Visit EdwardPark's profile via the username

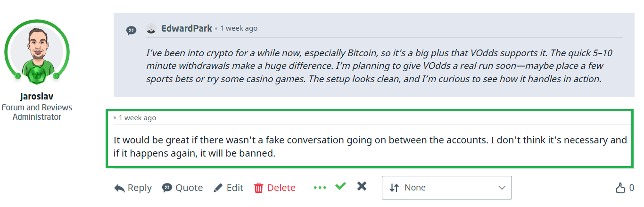[187, 28]
